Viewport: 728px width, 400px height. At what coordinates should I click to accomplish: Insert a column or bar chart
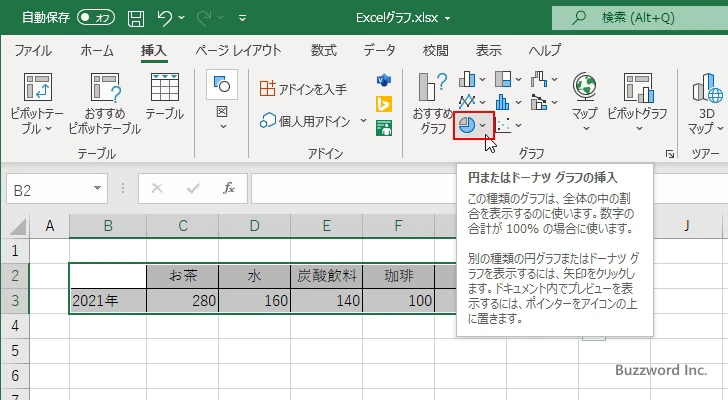(467, 79)
